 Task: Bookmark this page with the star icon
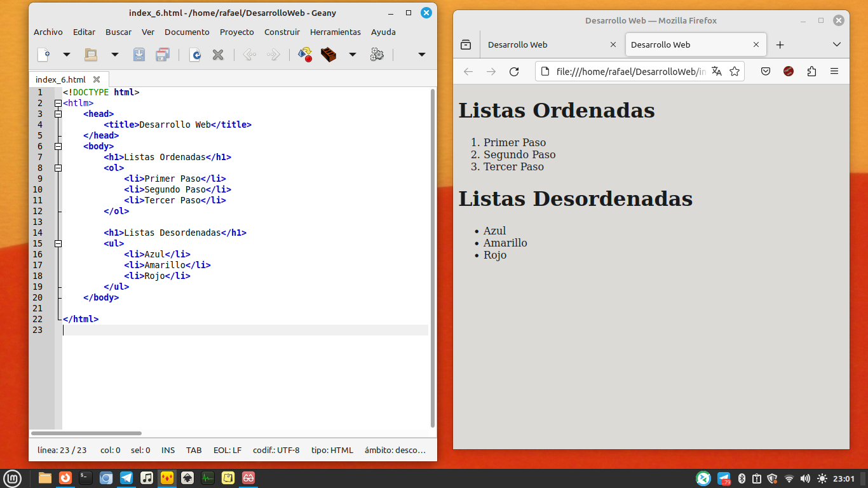click(x=735, y=71)
